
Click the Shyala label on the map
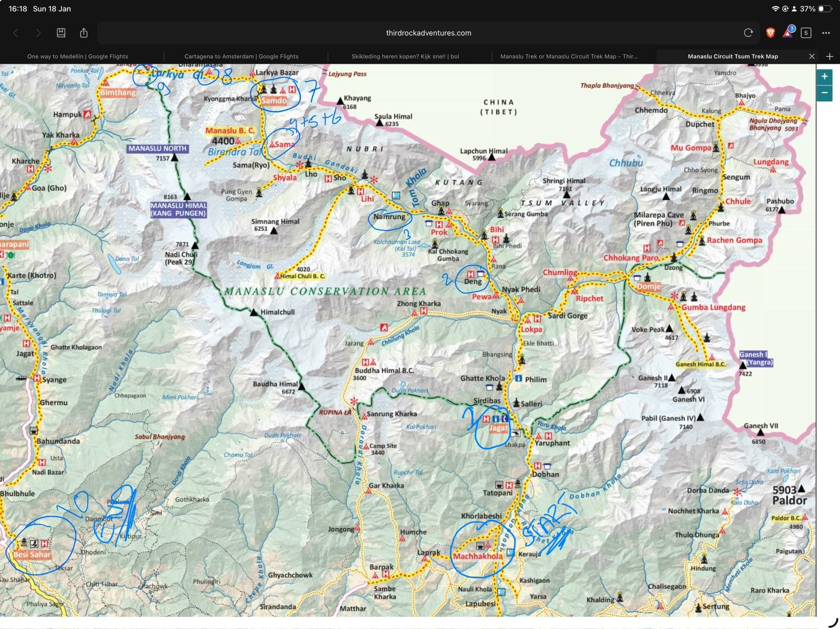tap(285, 178)
